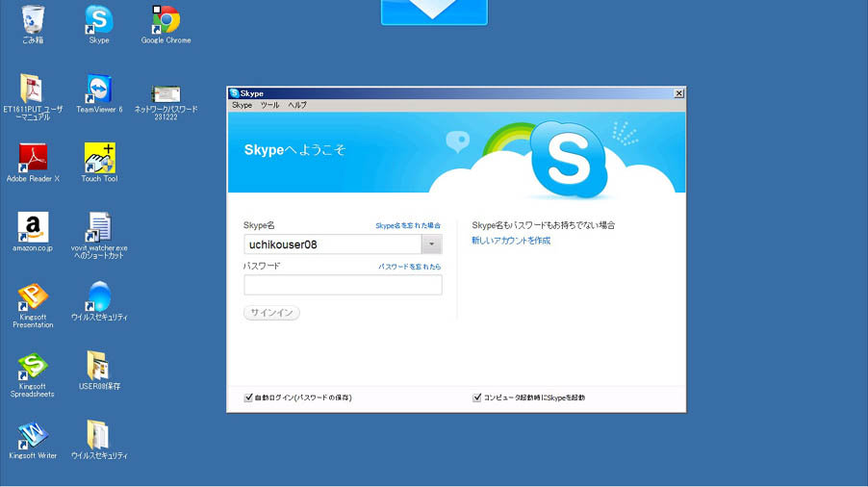
Task: Click the サインイン button
Action: (x=271, y=313)
